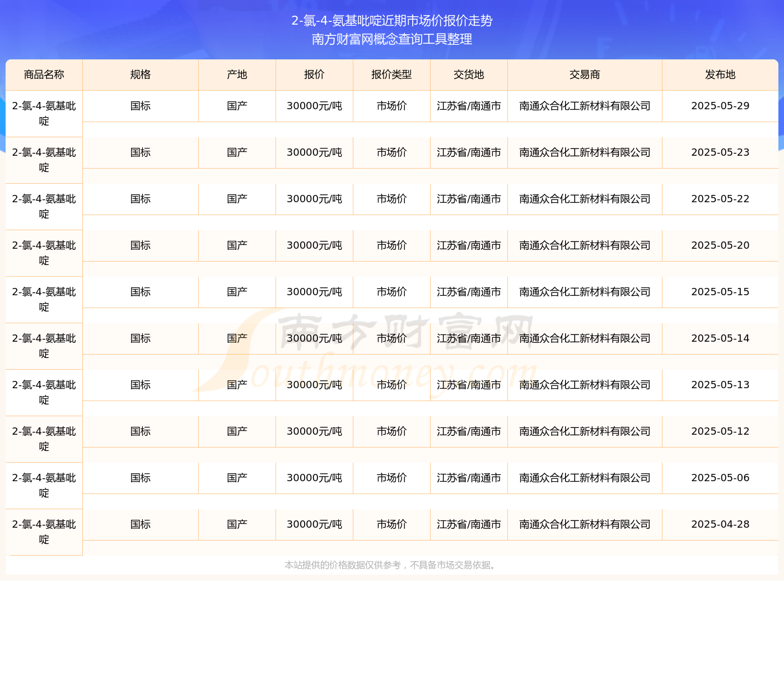Image resolution: width=784 pixels, height=675 pixels.
Task: Select the date cell 2025-05-12
Action: (720, 431)
